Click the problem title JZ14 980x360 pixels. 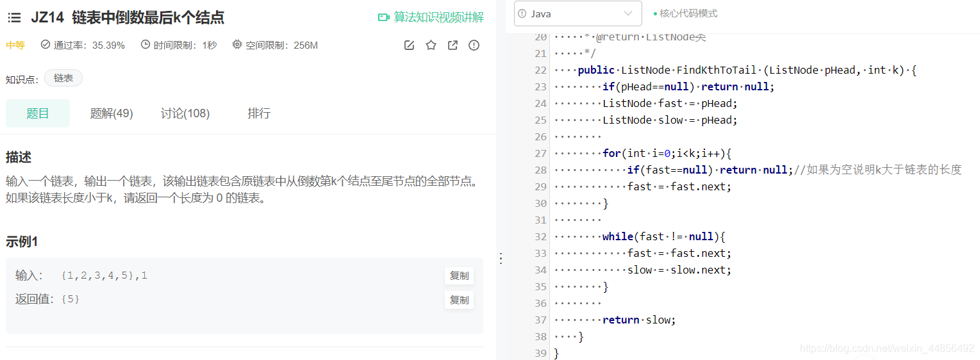tap(128, 17)
